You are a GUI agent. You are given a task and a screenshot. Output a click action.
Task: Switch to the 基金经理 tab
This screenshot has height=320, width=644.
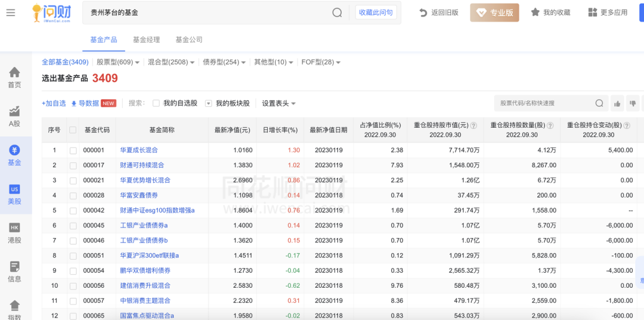[146, 40]
